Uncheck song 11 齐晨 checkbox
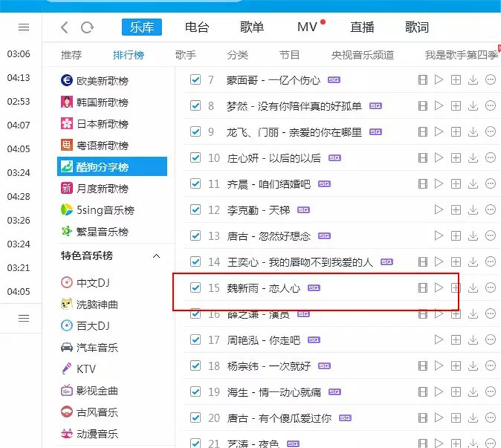 click(195, 184)
